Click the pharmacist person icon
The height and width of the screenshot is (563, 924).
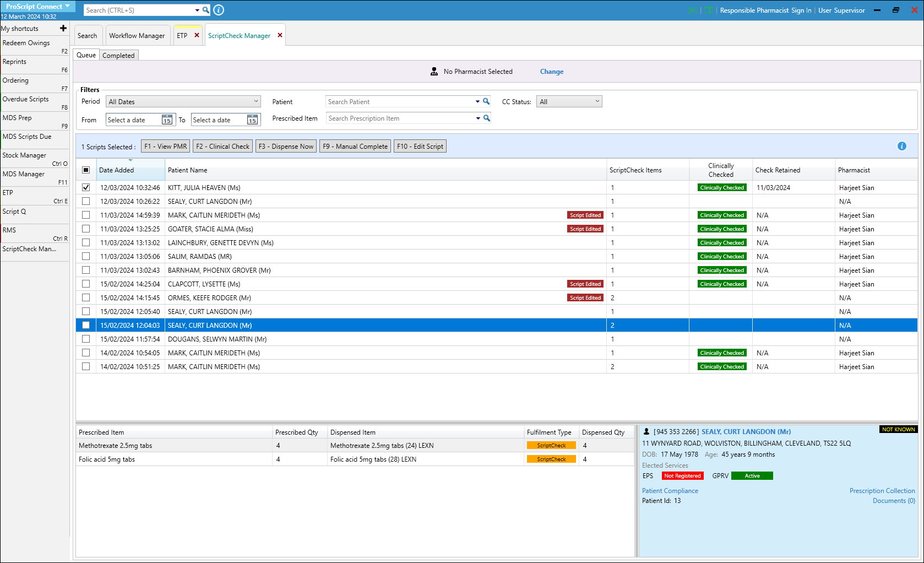click(434, 72)
